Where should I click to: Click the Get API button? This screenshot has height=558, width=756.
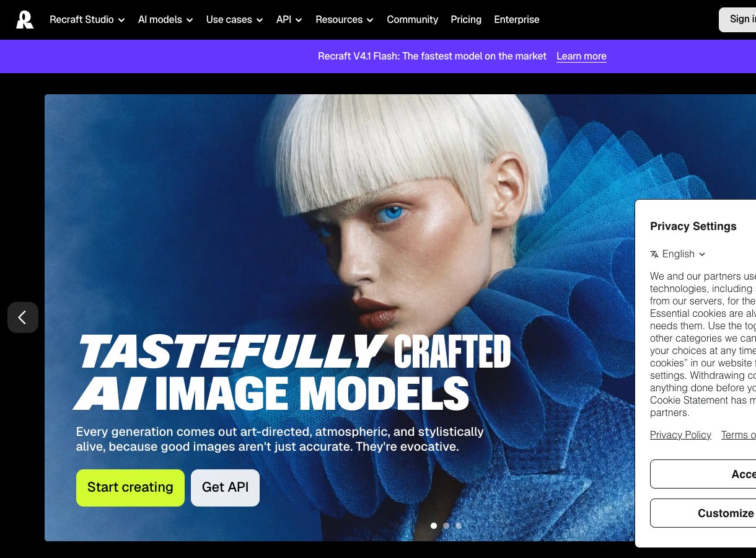225,488
